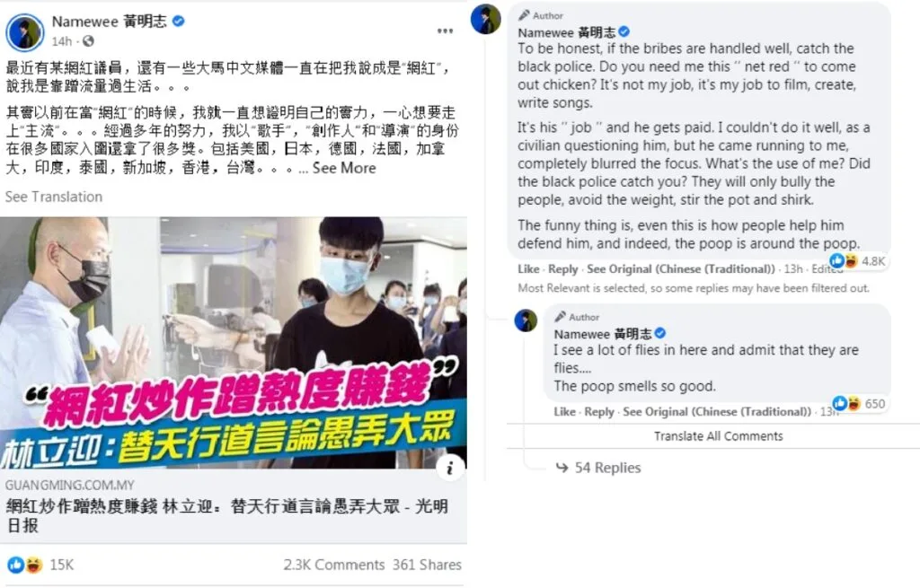Viewport: 920px width, 588px height.
Task: Click See Original on the first comment
Action: [681, 269]
